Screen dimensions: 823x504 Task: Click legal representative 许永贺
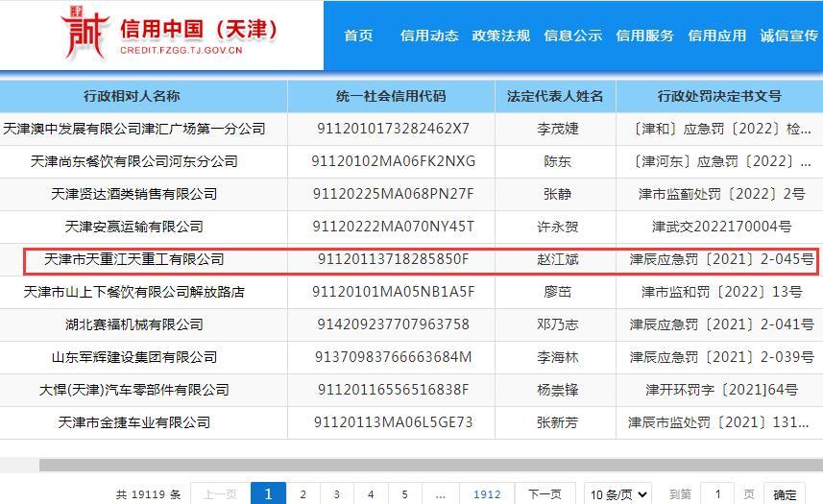coord(557,227)
